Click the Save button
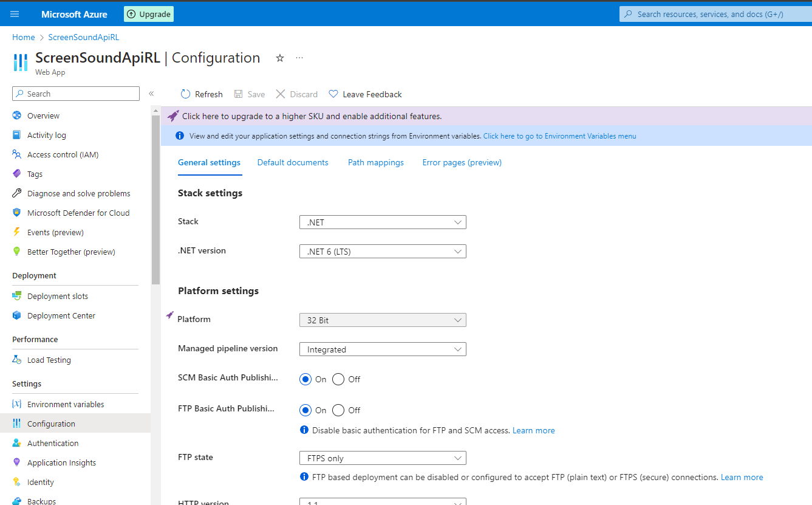This screenshot has width=812, height=505. click(250, 94)
